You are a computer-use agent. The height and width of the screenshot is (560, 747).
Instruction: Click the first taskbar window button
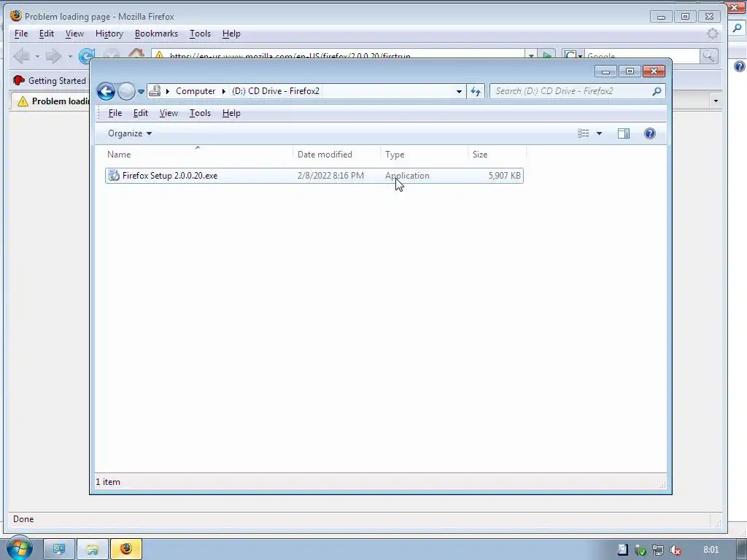pyautogui.click(x=59, y=549)
